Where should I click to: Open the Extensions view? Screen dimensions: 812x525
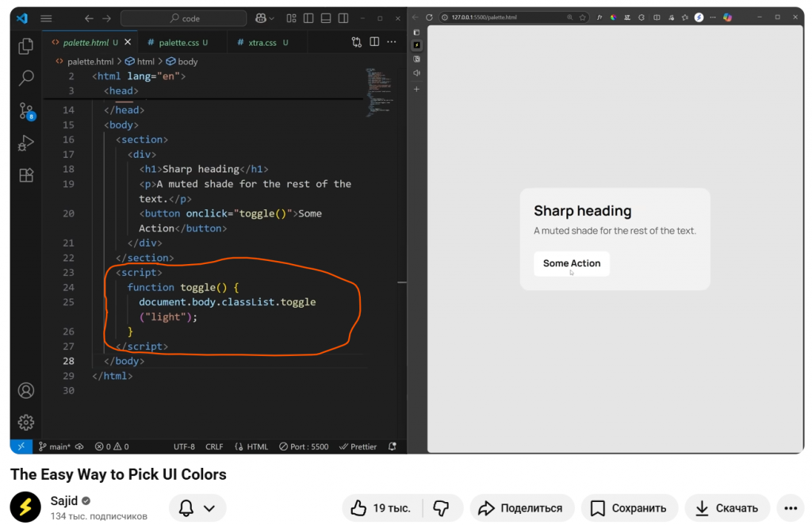(26, 175)
